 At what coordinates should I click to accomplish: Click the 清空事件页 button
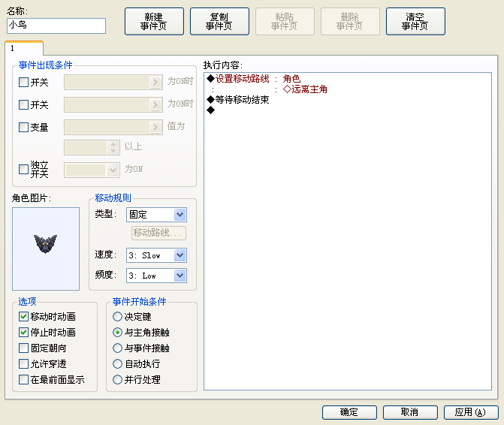click(x=415, y=22)
